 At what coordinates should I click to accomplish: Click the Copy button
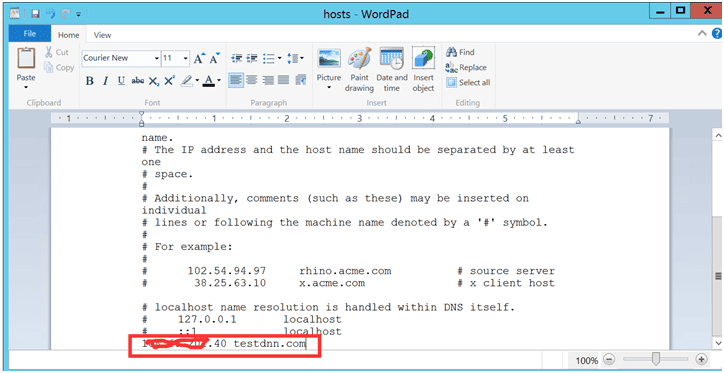(59, 67)
